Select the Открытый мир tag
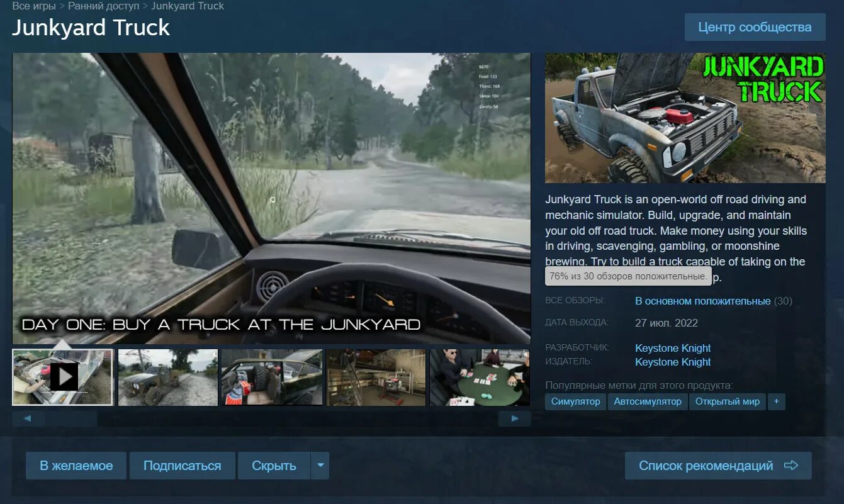Screen dimensions: 844x504 pos(728,401)
